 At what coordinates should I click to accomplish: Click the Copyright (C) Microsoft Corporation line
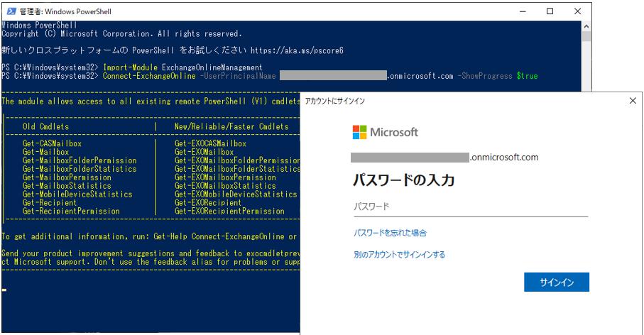pos(121,33)
